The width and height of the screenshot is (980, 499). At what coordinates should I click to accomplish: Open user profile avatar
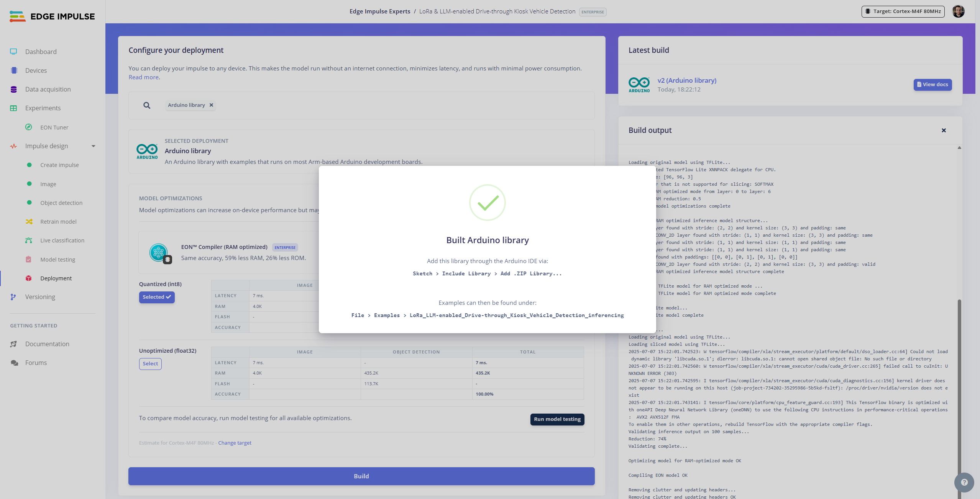[958, 11]
